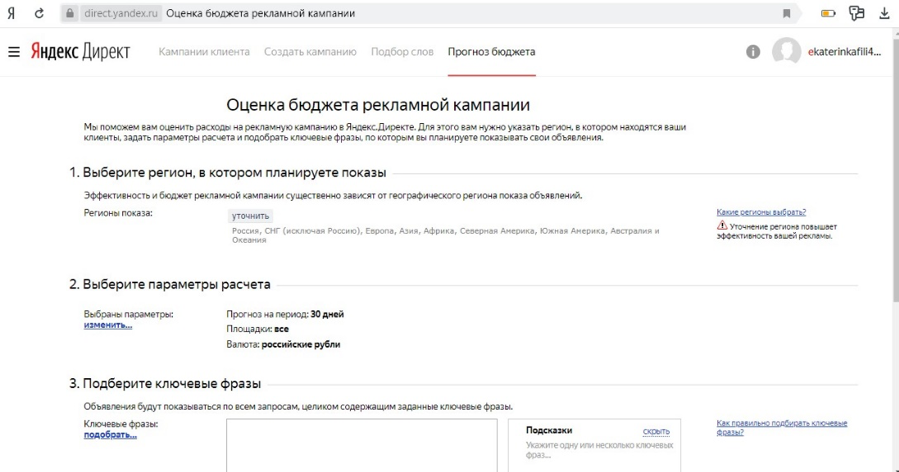The height and width of the screenshot is (472, 899).
Task: Click the Оценка бюджета рекламной кампании heading
Action: 378,105
